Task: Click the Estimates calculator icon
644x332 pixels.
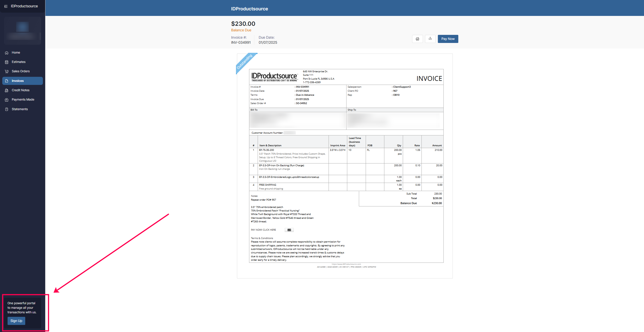Action: 7,62
